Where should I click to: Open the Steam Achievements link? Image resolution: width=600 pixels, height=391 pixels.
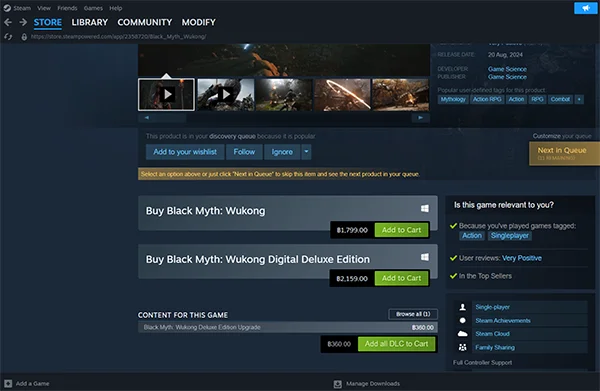[x=503, y=321]
